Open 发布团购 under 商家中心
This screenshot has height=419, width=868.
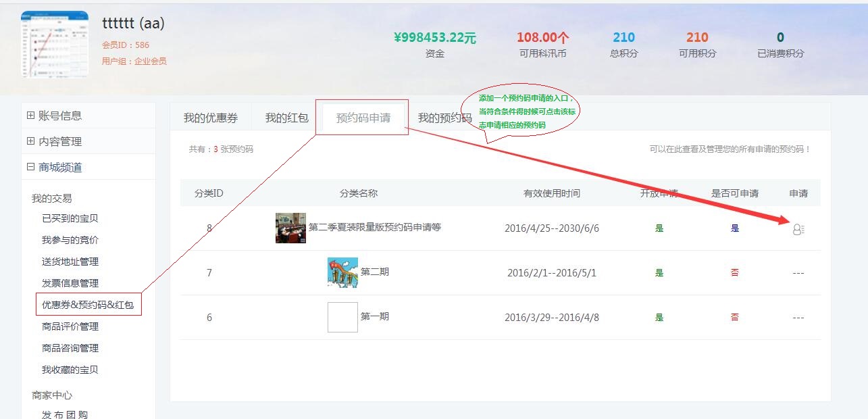pos(65,414)
